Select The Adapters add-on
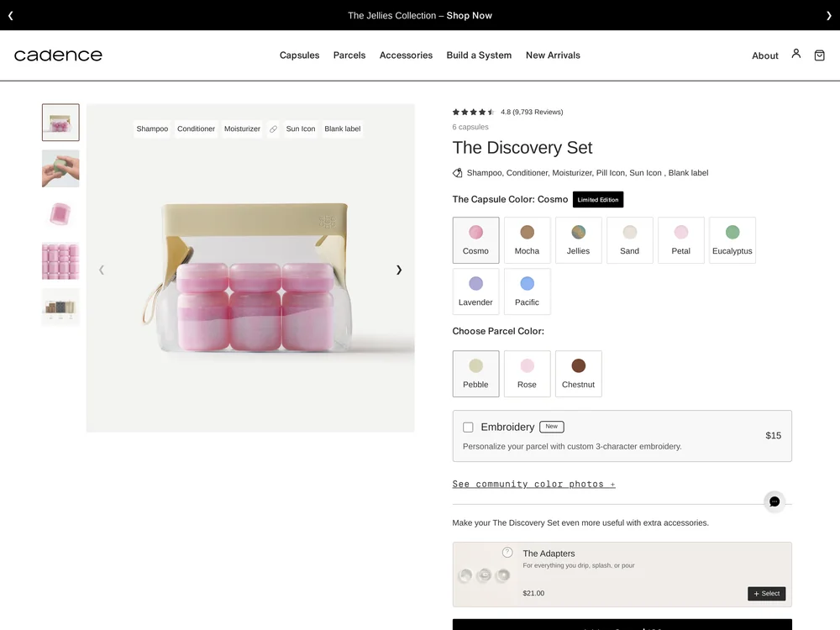840x630 pixels. (767, 594)
